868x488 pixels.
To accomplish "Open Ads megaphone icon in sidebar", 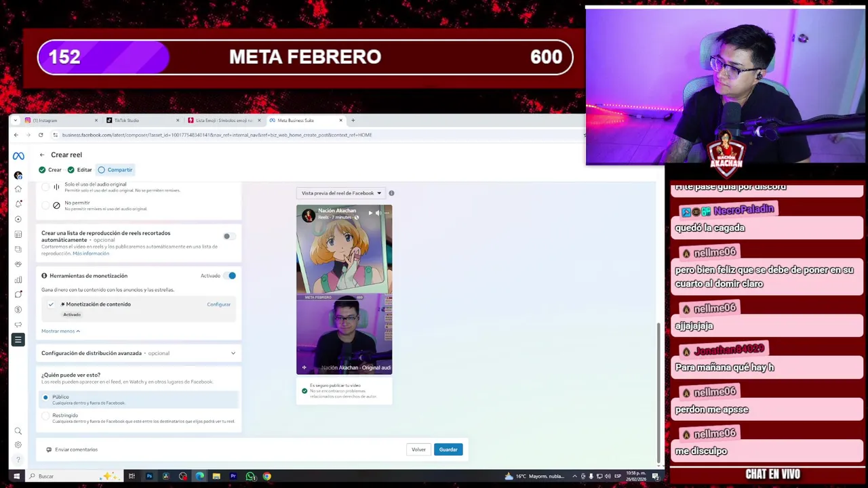I will (18, 324).
